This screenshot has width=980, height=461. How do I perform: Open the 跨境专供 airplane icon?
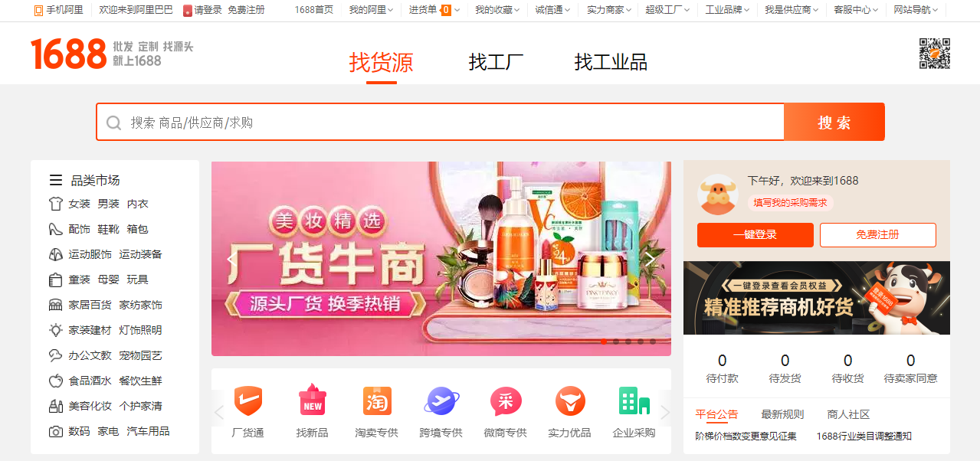pos(441,401)
